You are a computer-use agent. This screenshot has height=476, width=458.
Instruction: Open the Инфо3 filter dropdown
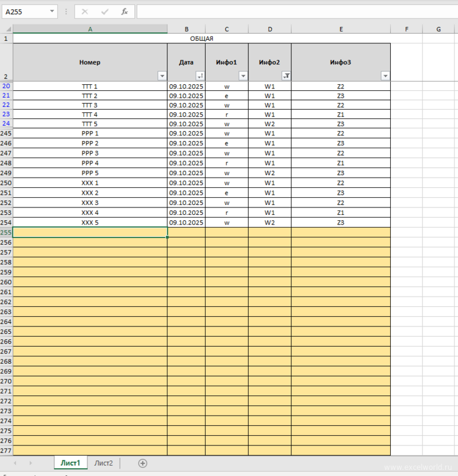pos(385,76)
